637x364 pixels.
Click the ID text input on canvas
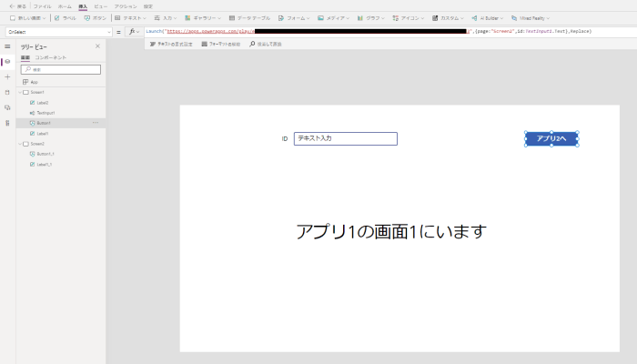tap(345, 138)
